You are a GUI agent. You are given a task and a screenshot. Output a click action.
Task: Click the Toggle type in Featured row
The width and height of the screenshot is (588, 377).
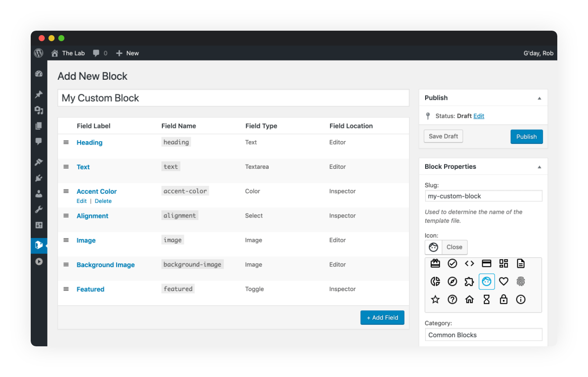pyautogui.click(x=255, y=289)
